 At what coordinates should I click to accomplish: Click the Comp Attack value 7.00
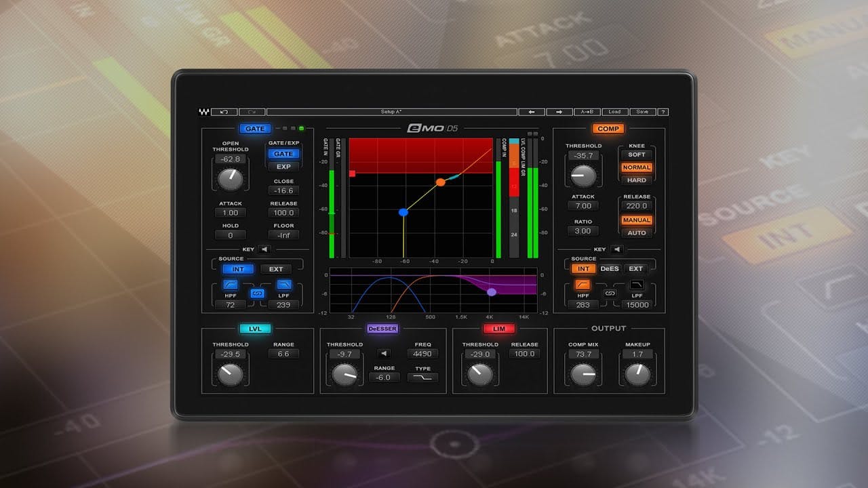coord(583,206)
